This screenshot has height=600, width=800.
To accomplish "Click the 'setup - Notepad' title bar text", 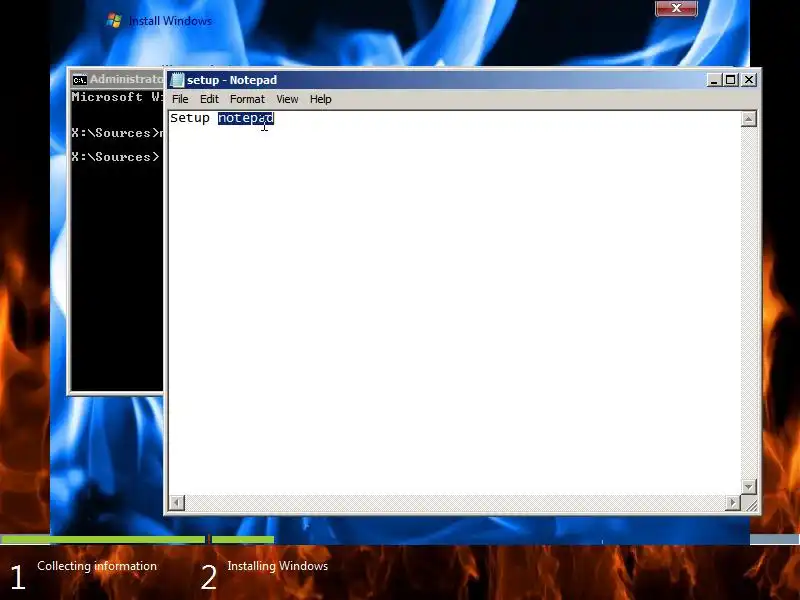I will pyautogui.click(x=232, y=80).
